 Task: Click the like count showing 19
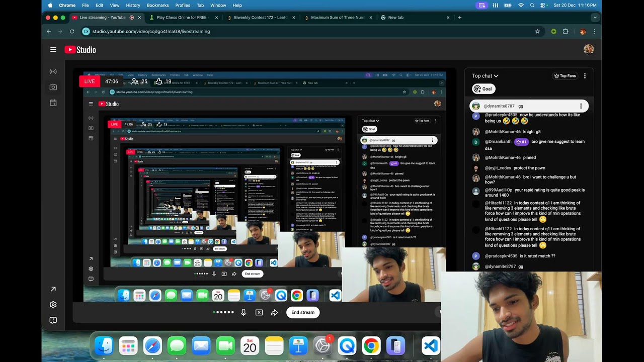163,81
